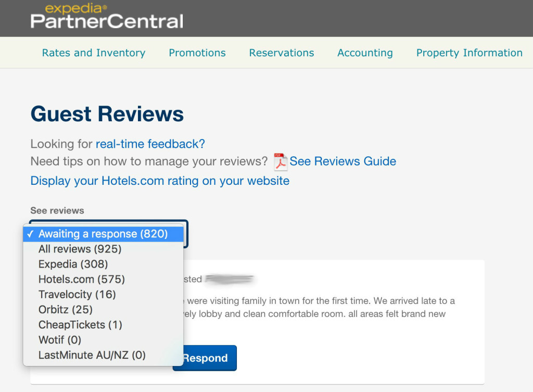This screenshot has height=392, width=533.
Task: Click the review line mentioning clean comfortable room
Action: point(314,314)
